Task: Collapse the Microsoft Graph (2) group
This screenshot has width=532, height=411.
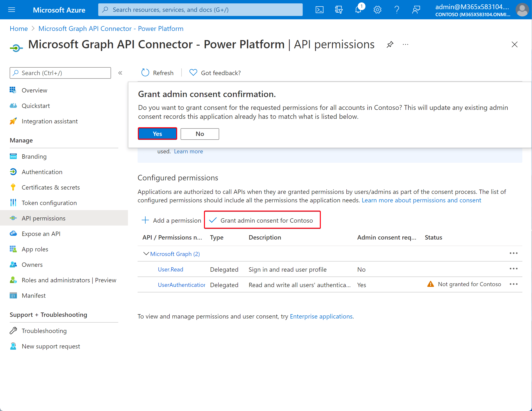Action: point(146,254)
